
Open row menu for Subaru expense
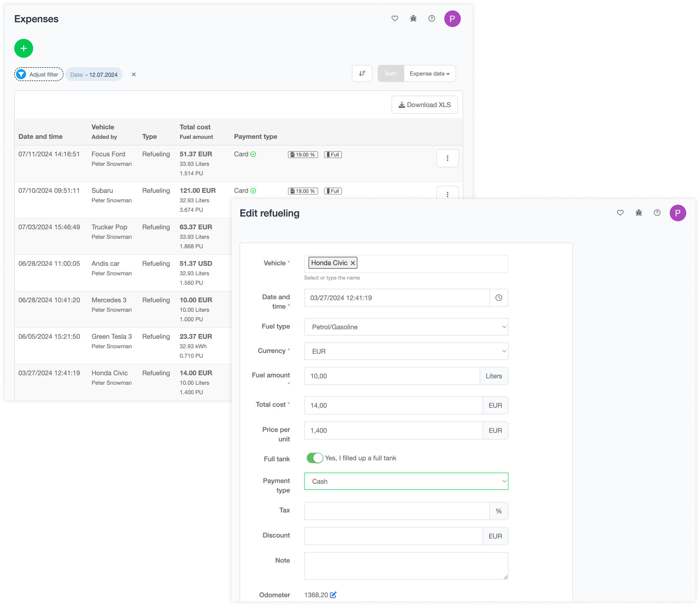pos(448,193)
